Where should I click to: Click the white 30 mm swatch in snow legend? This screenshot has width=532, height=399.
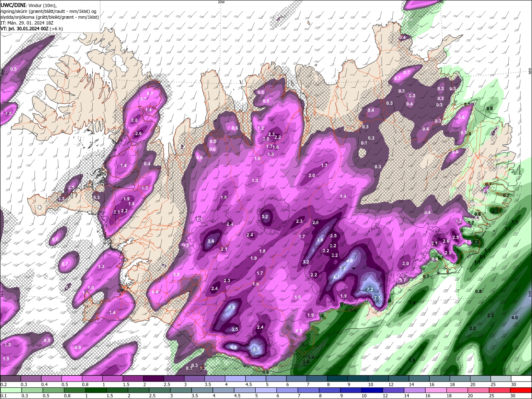[522, 379]
